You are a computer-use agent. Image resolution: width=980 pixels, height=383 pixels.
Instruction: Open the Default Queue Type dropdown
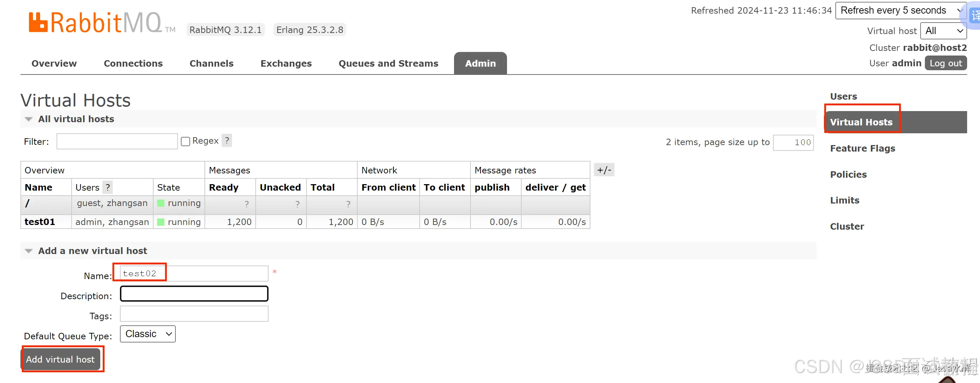tap(147, 334)
